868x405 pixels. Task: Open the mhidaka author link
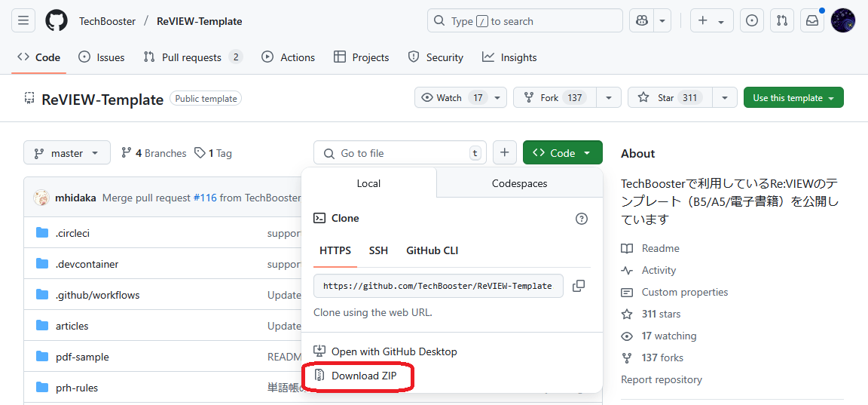pyautogui.click(x=76, y=198)
